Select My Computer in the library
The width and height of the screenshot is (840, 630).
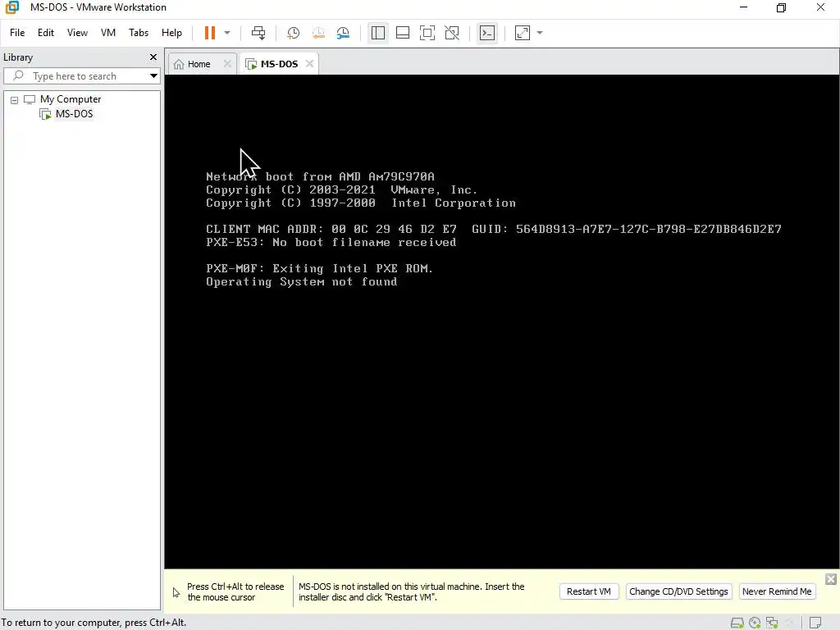[71, 99]
